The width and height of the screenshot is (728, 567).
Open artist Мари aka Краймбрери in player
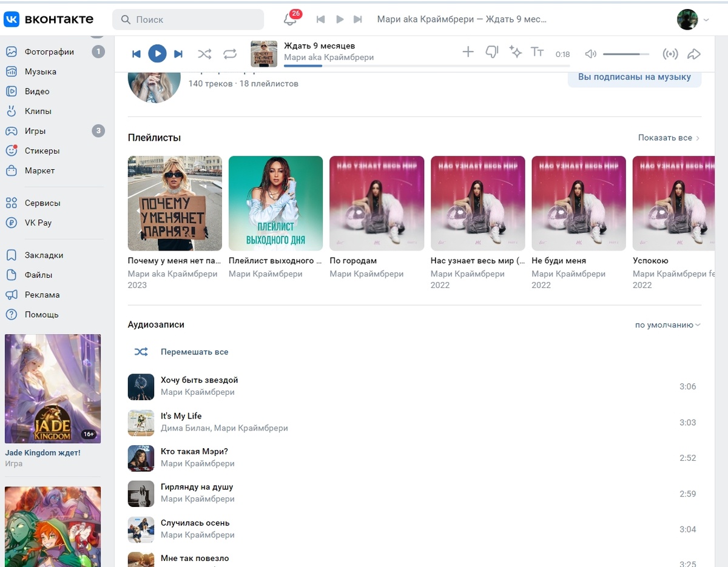click(x=329, y=58)
